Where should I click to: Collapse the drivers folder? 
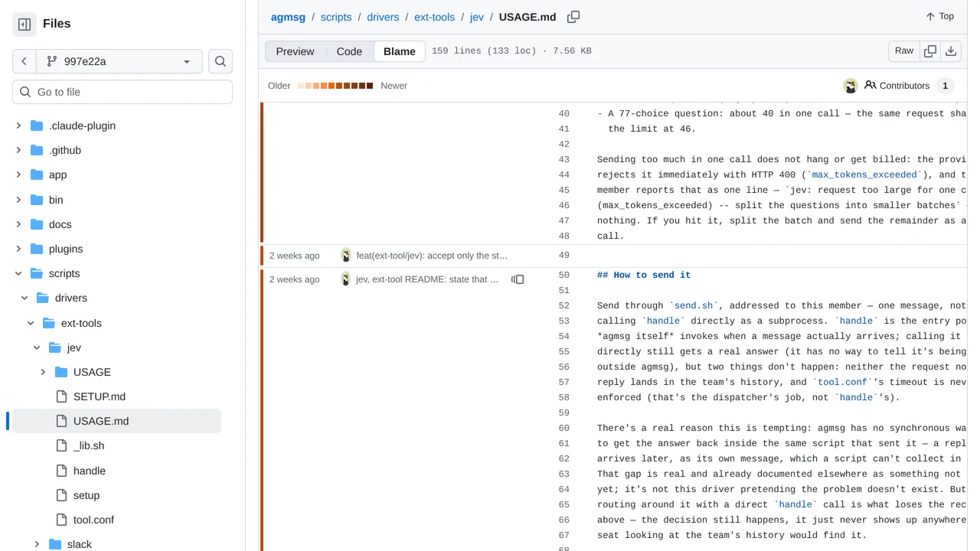pos(24,298)
